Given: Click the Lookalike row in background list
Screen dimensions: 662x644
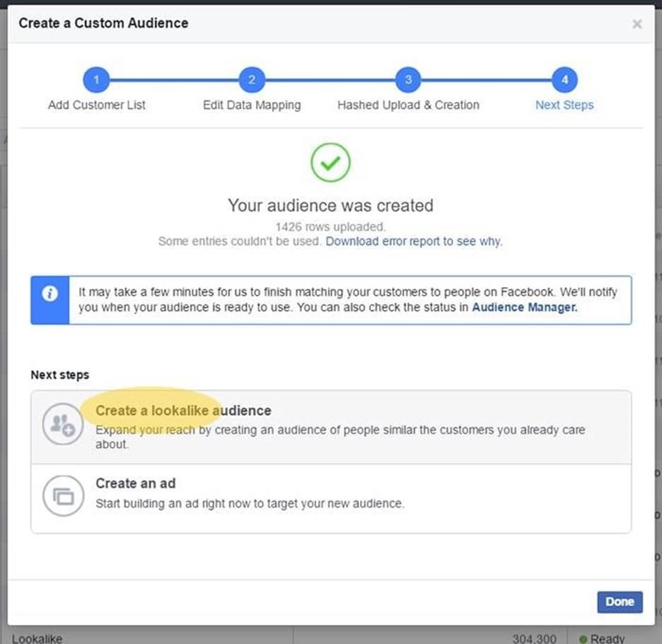Looking at the screenshot, I should [37, 638].
